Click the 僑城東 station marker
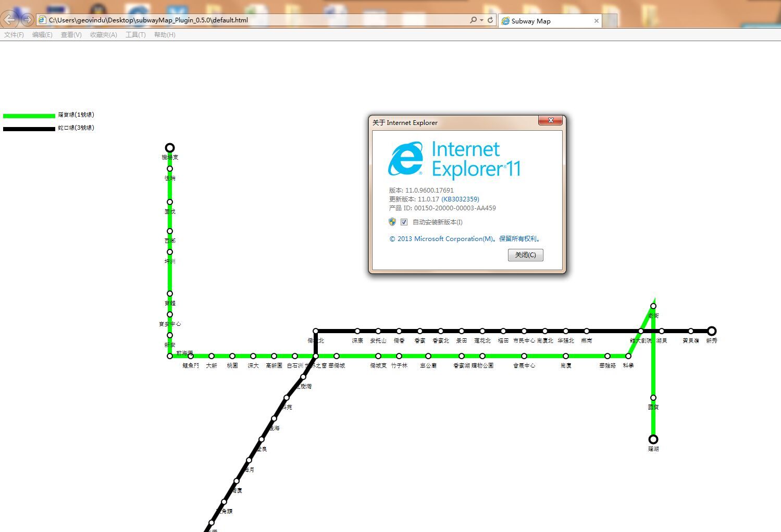 point(378,356)
